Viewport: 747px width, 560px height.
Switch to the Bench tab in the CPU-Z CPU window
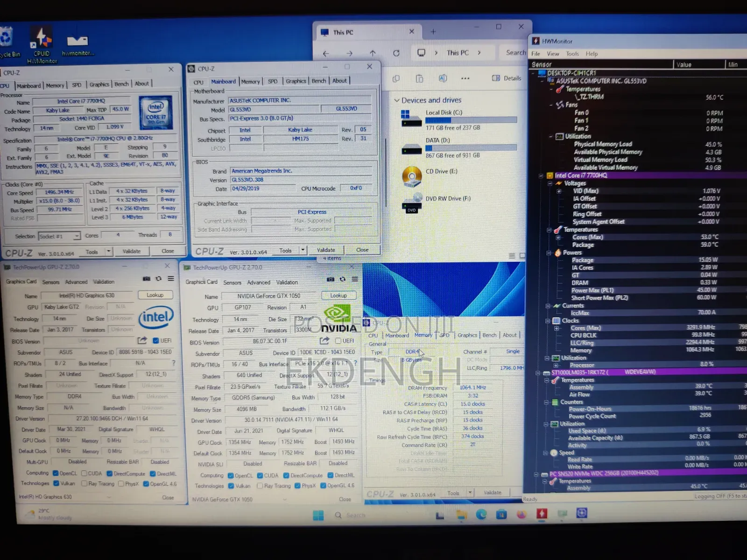tap(121, 84)
